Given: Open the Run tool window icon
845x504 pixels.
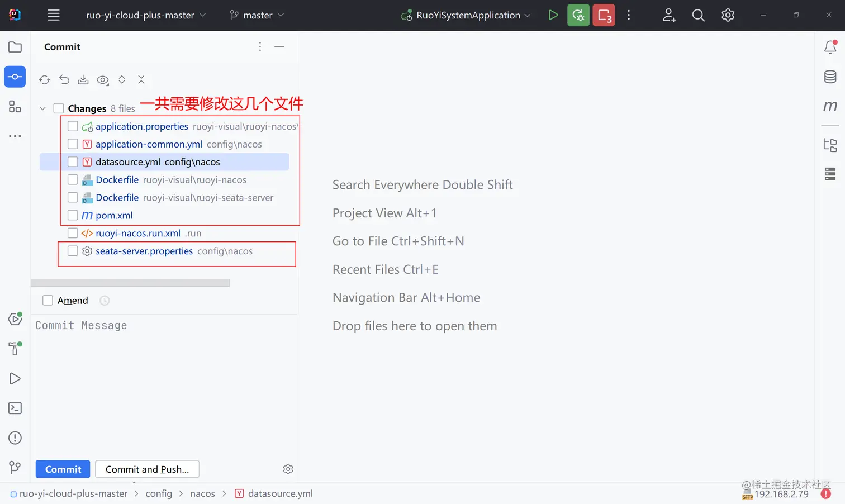Looking at the screenshot, I should pos(15,379).
